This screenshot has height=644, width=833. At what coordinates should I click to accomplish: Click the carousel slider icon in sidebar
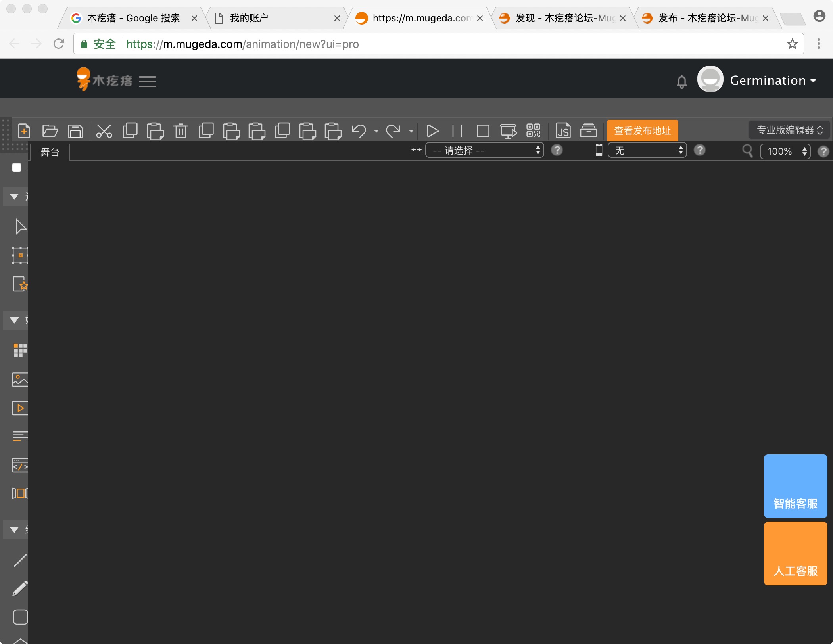(20, 493)
